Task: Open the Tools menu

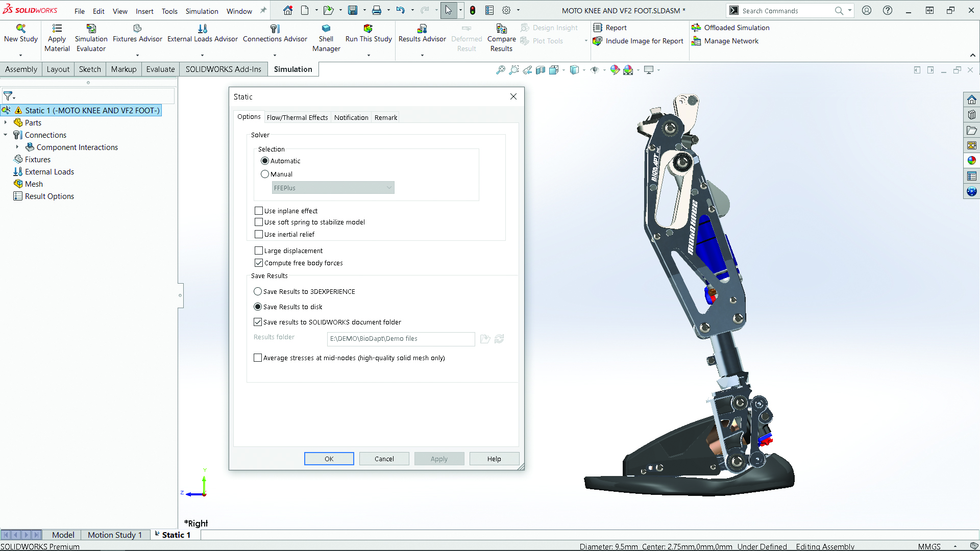Action: [x=169, y=11]
